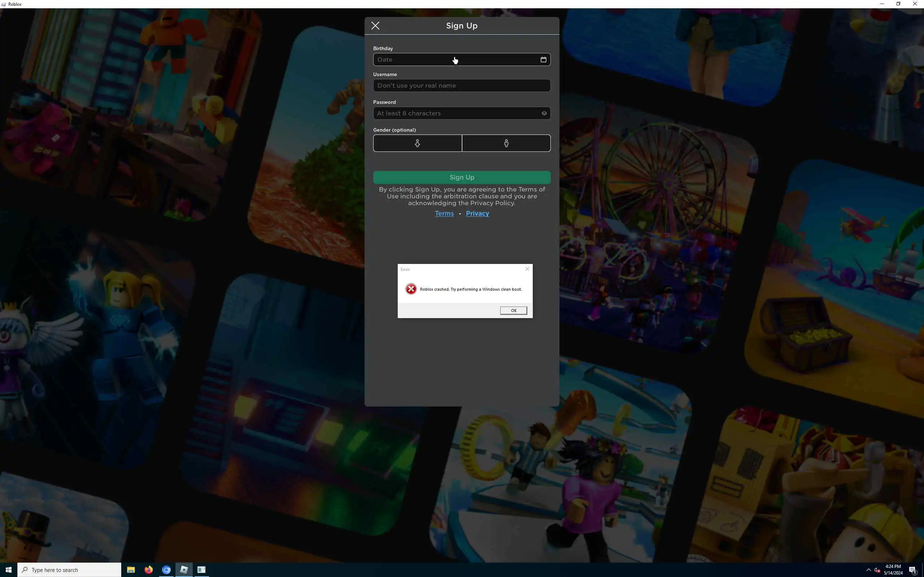The image size is (924, 577).
Task: Click the Birthday Date field
Action: (x=454, y=60)
